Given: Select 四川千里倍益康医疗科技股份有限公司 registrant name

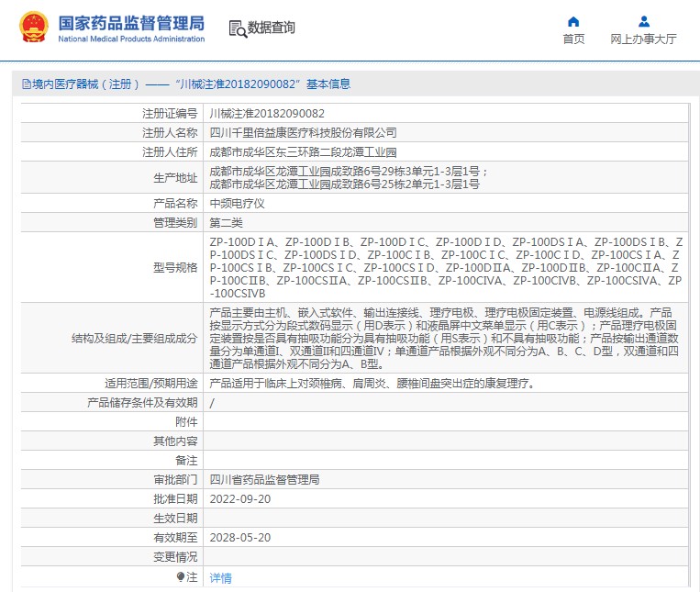Looking at the screenshot, I should coord(303,133).
